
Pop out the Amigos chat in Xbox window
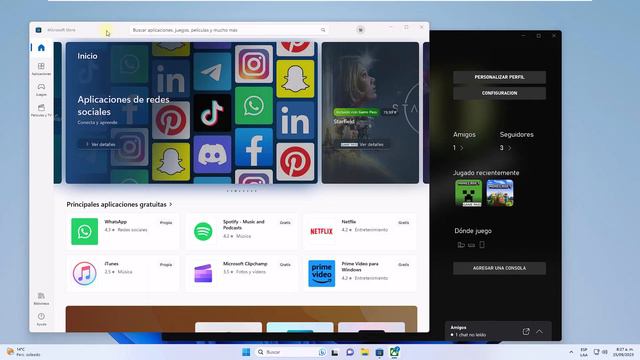[x=526, y=331]
